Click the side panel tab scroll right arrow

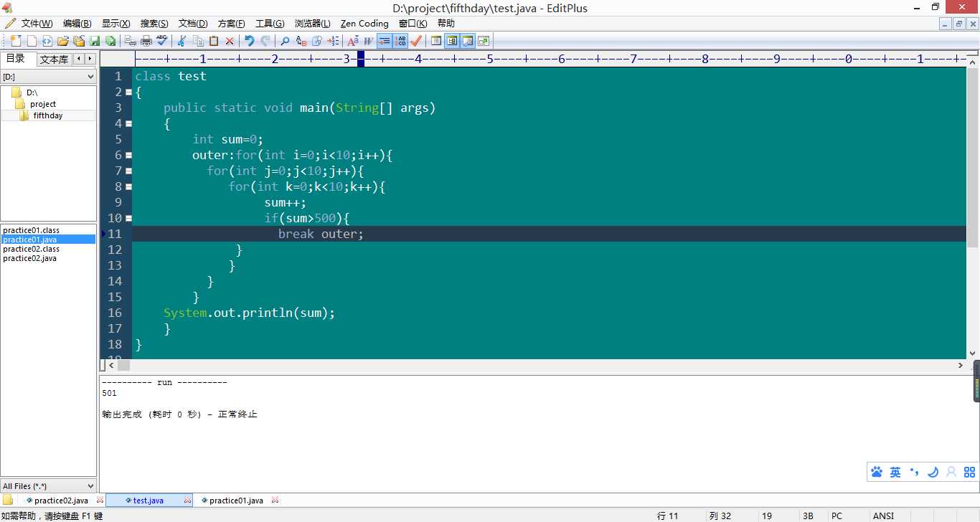pyautogui.click(x=90, y=59)
